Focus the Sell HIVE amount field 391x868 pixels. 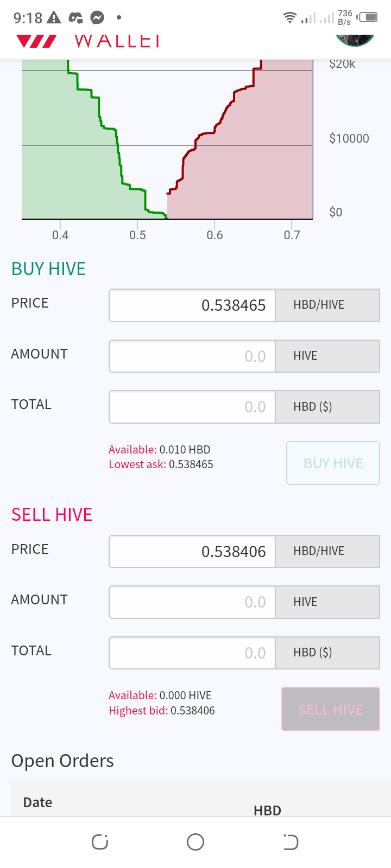click(192, 602)
